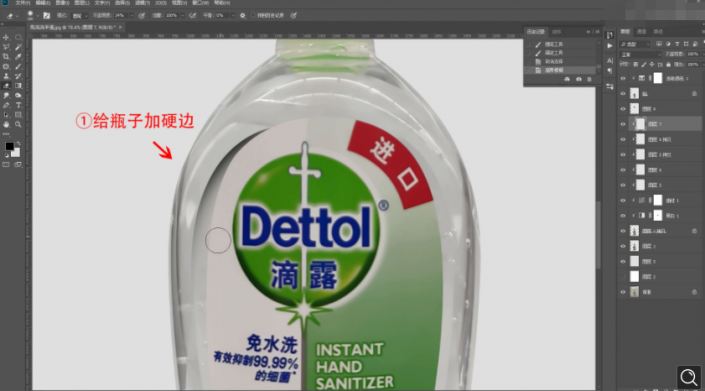This screenshot has width=705, height=391.
Task: Select the Brush tool
Action: [18, 67]
